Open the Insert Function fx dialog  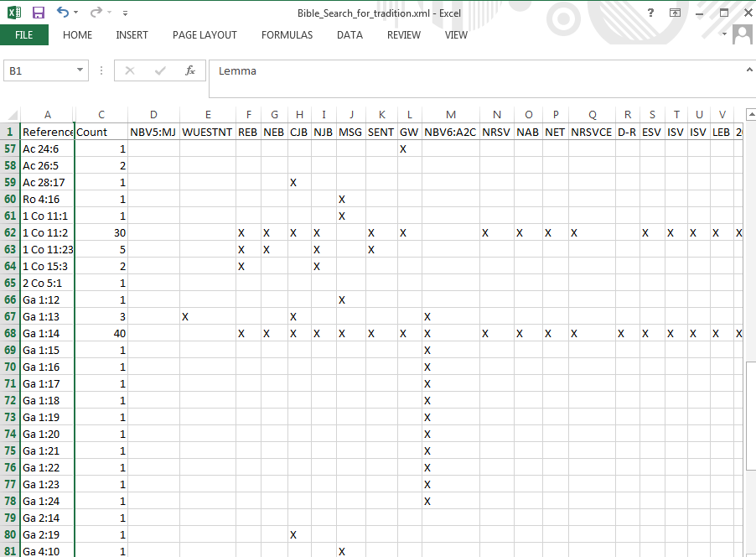point(190,71)
